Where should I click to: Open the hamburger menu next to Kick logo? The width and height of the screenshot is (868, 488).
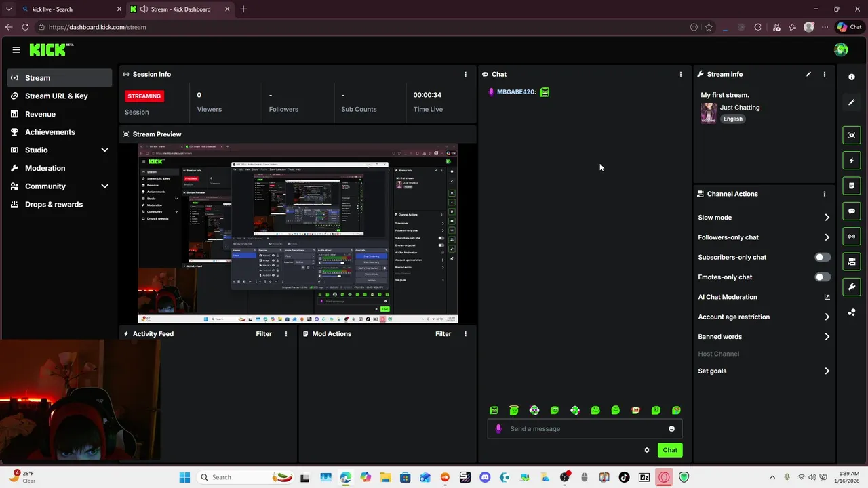[x=16, y=49]
